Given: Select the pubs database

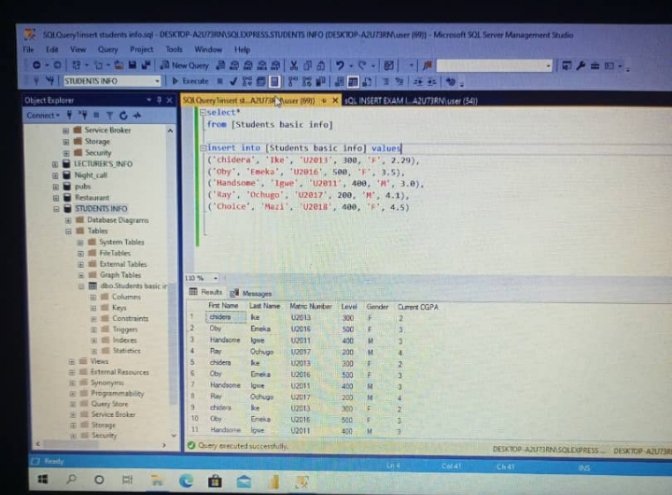Looking at the screenshot, I should [x=83, y=186].
